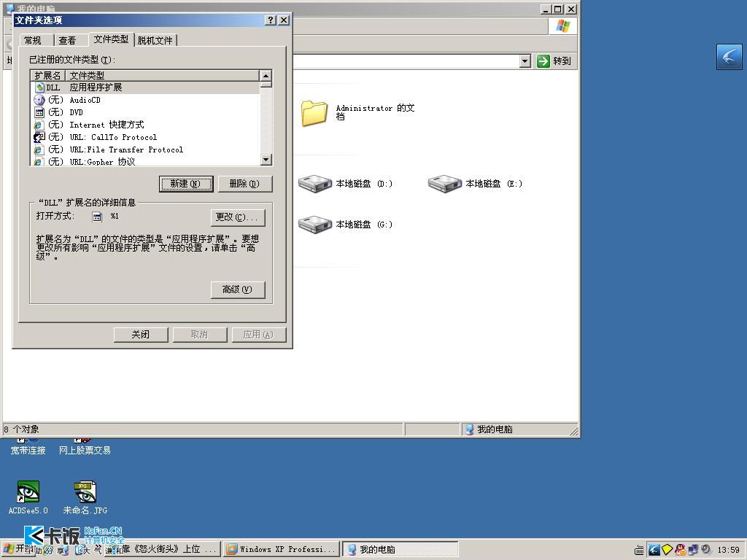The image size is (747, 560).
Task: Click the 删除(D) button
Action: (x=245, y=184)
